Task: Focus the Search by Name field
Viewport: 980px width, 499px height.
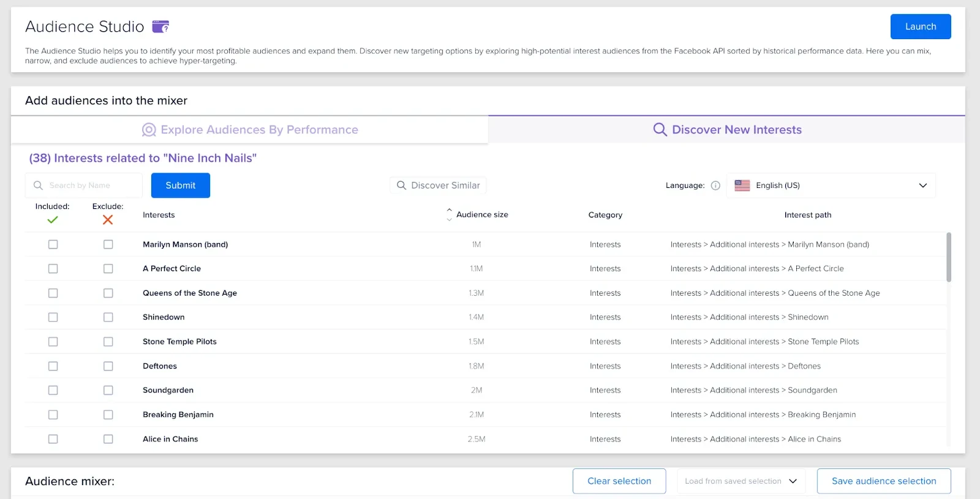Action: (x=84, y=186)
